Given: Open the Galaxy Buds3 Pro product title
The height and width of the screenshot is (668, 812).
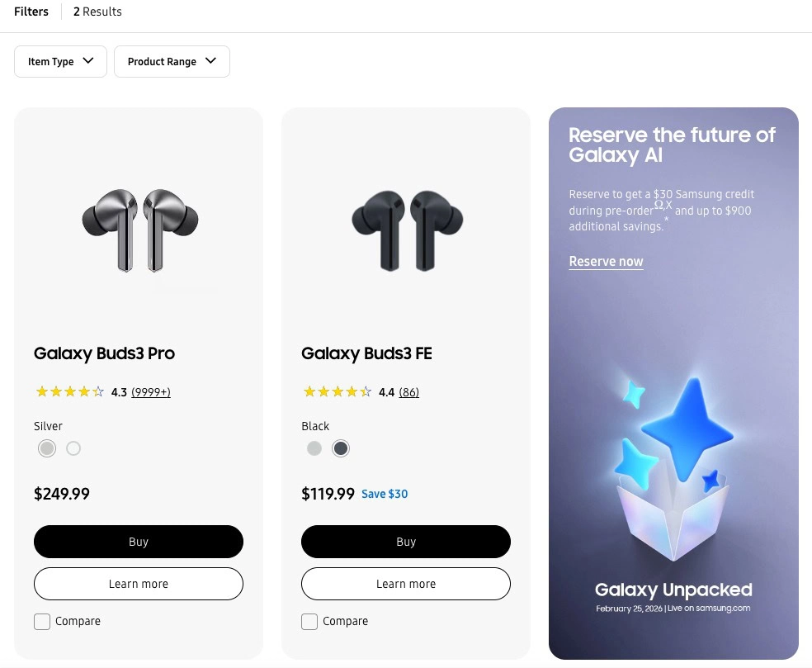Looking at the screenshot, I should pos(104,353).
